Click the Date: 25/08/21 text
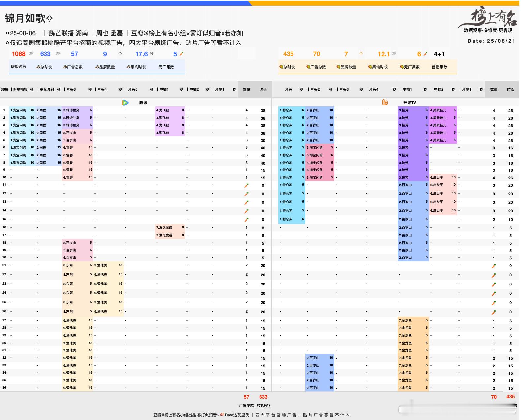Viewport: 521px width, 420px height. pyautogui.click(x=491, y=41)
